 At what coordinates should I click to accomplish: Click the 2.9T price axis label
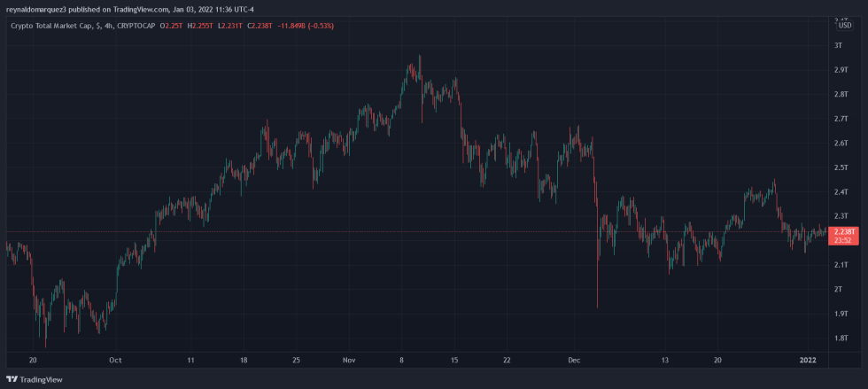pyautogui.click(x=841, y=70)
